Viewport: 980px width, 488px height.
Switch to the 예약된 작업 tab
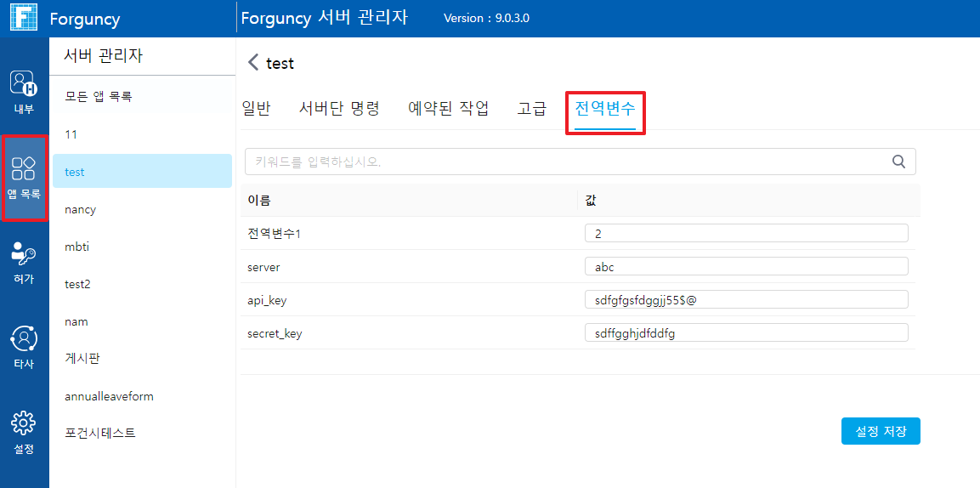point(447,108)
